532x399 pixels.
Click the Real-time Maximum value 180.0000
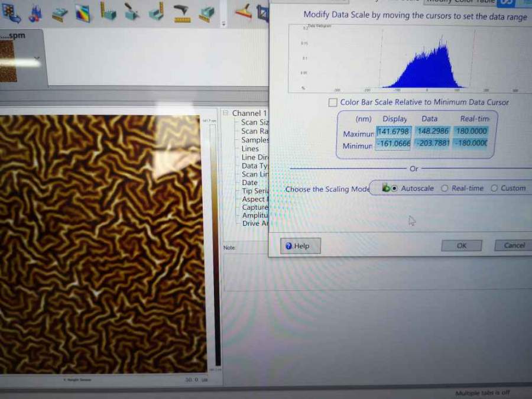coord(471,131)
